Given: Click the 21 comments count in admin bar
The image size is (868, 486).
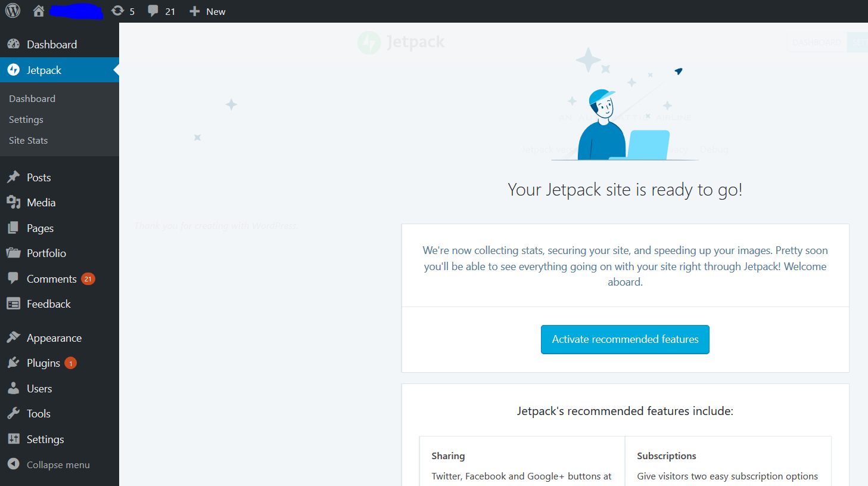Looking at the screenshot, I should pyautogui.click(x=170, y=11).
